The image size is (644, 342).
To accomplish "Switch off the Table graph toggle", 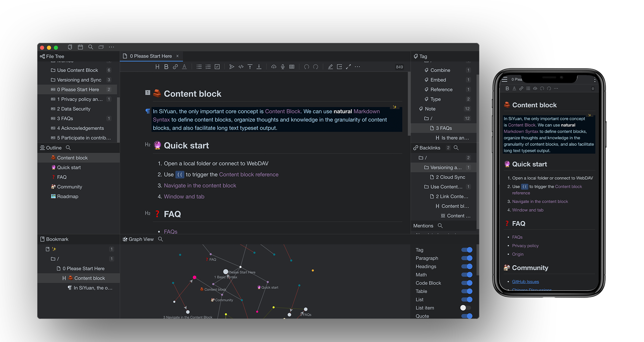I will (x=467, y=291).
